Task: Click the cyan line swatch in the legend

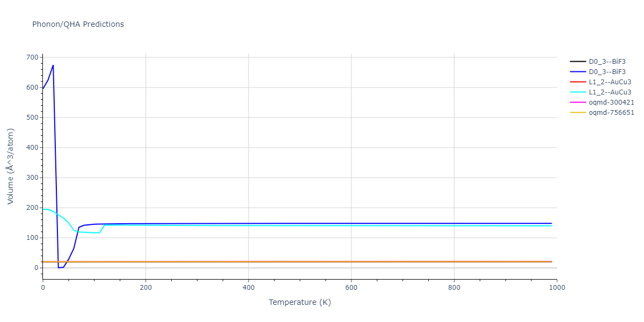Action: pyautogui.click(x=578, y=92)
